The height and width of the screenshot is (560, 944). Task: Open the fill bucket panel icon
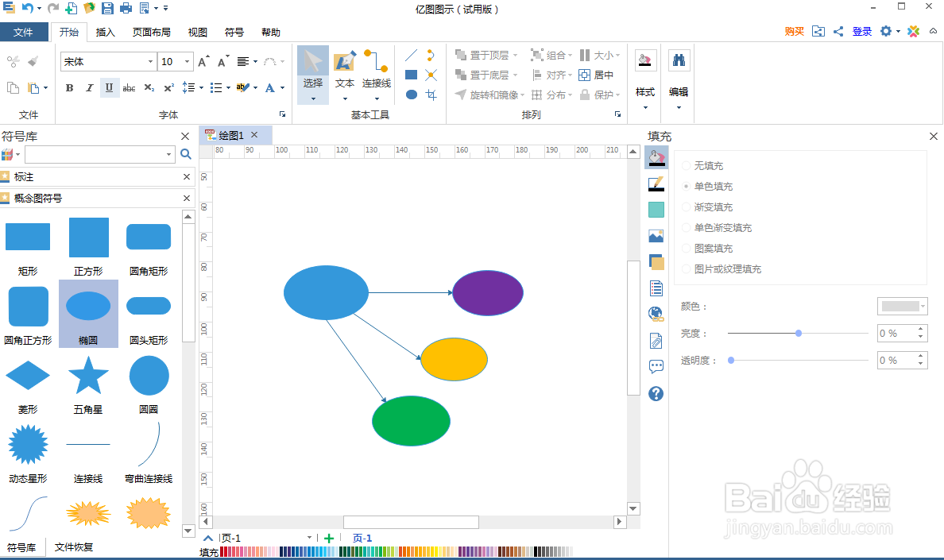pos(656,157)
